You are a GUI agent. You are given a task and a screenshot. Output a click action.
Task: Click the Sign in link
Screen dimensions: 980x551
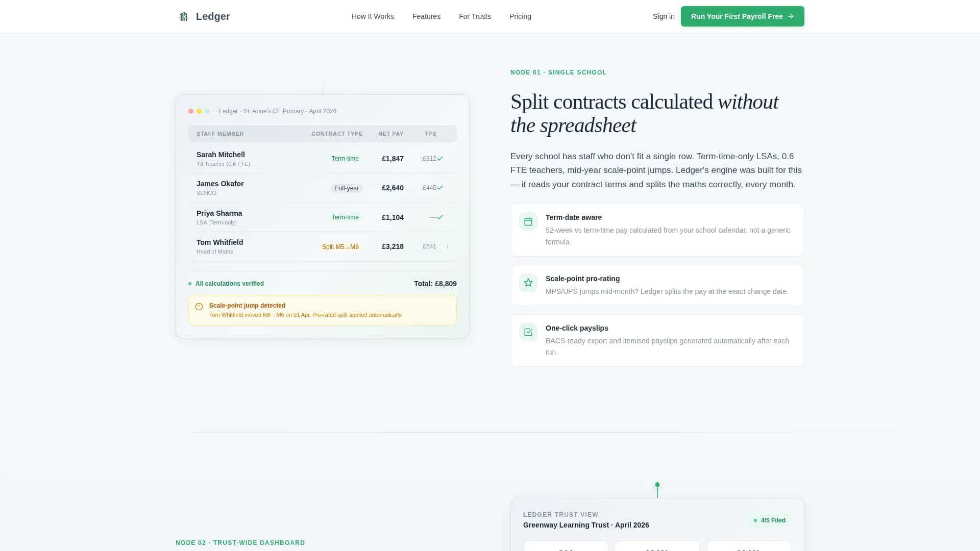tap(664, 16)
